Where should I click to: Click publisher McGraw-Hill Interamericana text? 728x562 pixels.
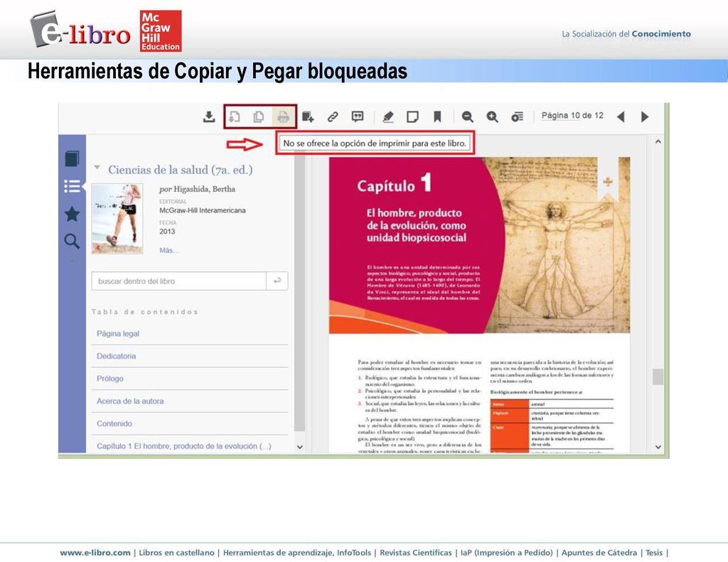[203, 210]
